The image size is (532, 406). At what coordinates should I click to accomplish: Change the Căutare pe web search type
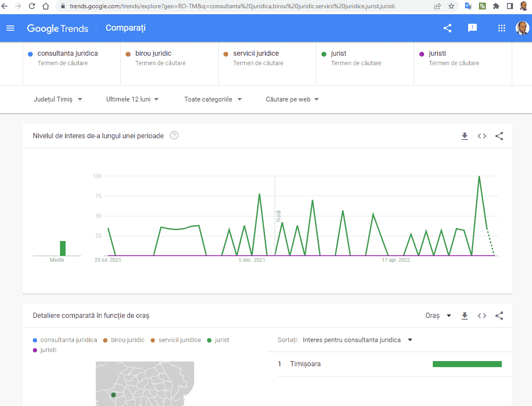pos(292,99)
